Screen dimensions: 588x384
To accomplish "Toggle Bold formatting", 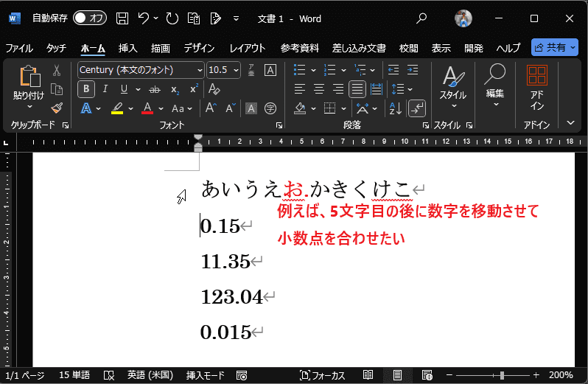I will (x=86, y=89).
